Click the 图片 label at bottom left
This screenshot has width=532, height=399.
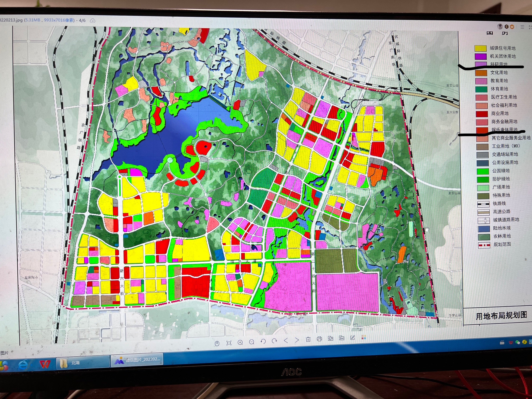[x=4, y=353]
